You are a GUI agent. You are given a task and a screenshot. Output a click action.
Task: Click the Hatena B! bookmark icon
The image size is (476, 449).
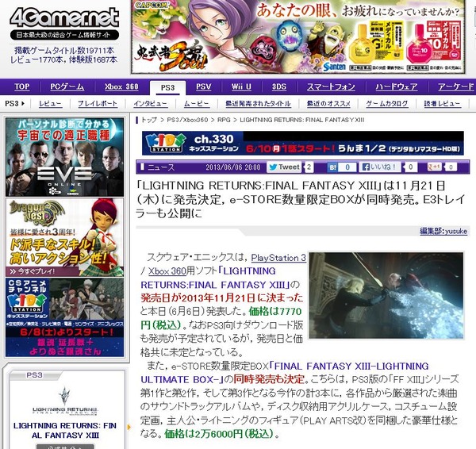[332, 167]
